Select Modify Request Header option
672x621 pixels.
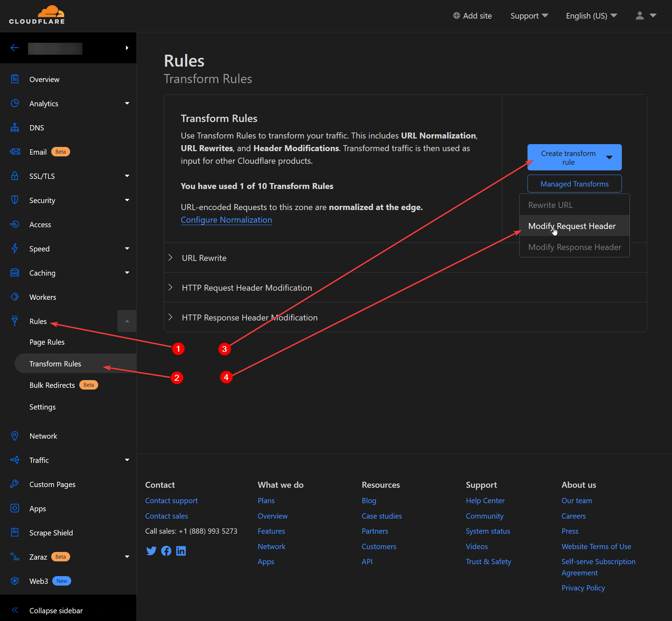coord(572,226)
